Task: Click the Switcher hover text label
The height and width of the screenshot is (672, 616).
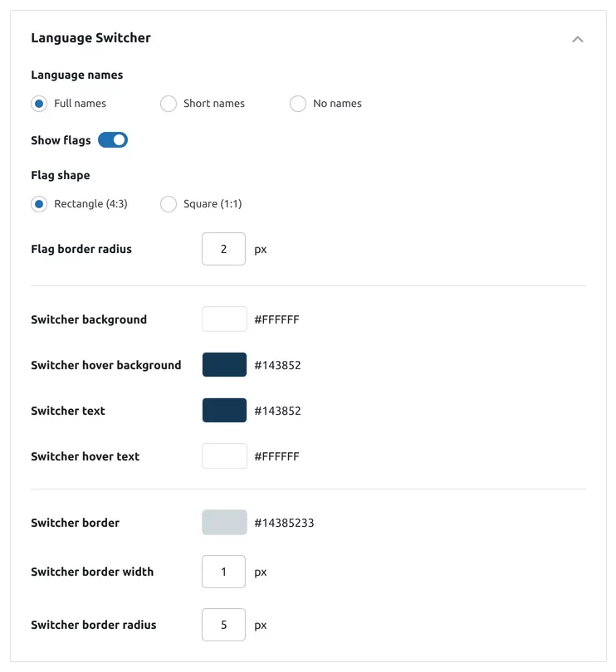Action: click(x=85, y=456)
